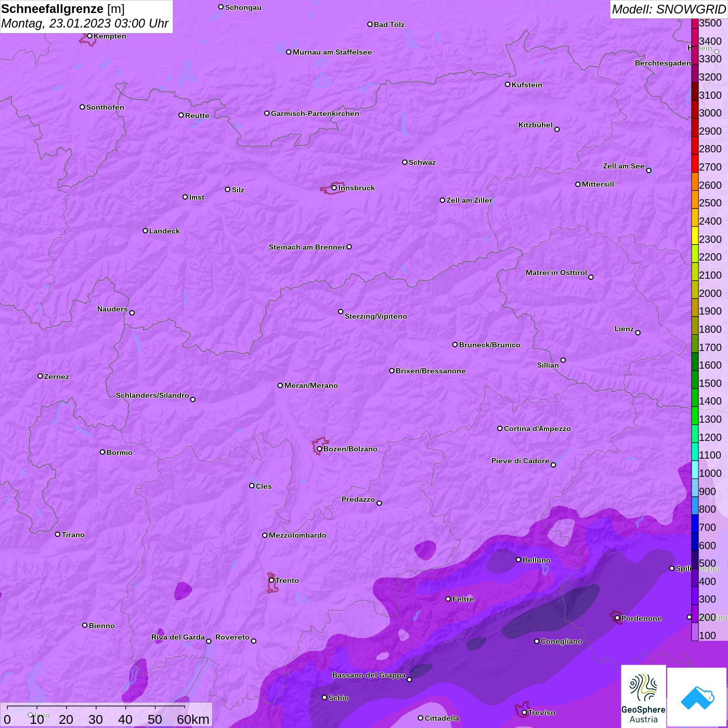
Task: Click the Pordenone city marker
Action: pos(617,618)
